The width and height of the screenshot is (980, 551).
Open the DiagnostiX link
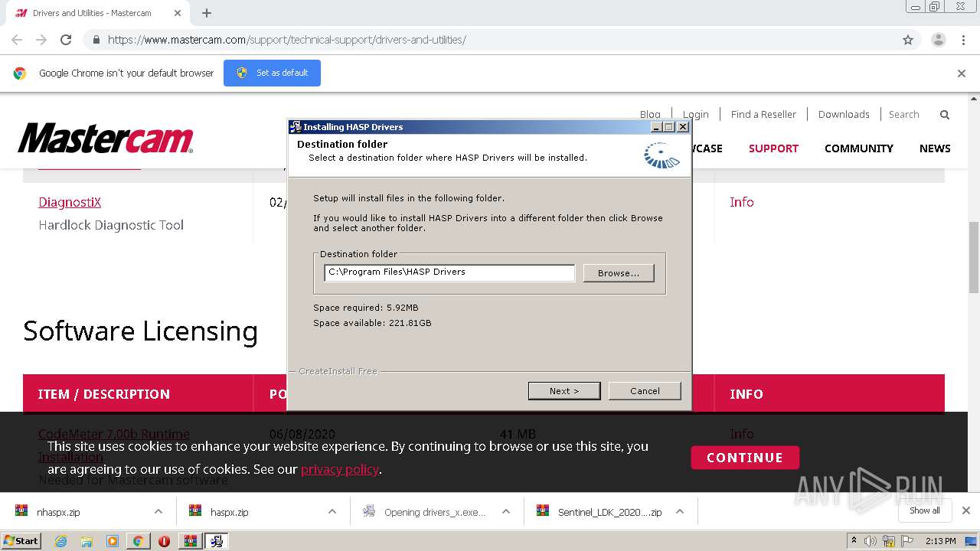pyautogui.click(x=70, y=202)
